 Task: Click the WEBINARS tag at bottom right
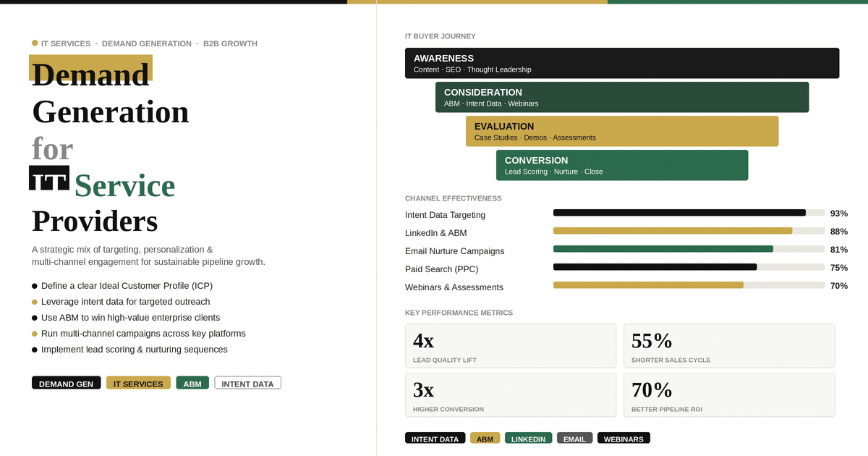tap(624, 439)
